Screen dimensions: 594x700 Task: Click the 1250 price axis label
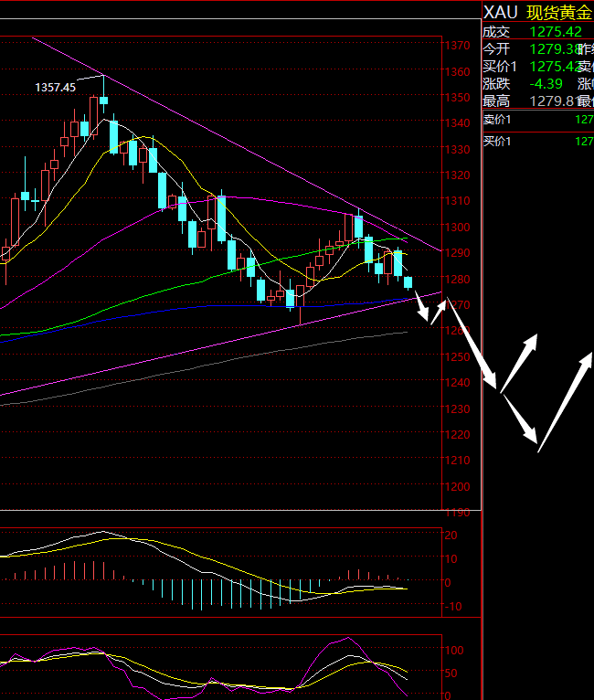(x=458, y=356)
